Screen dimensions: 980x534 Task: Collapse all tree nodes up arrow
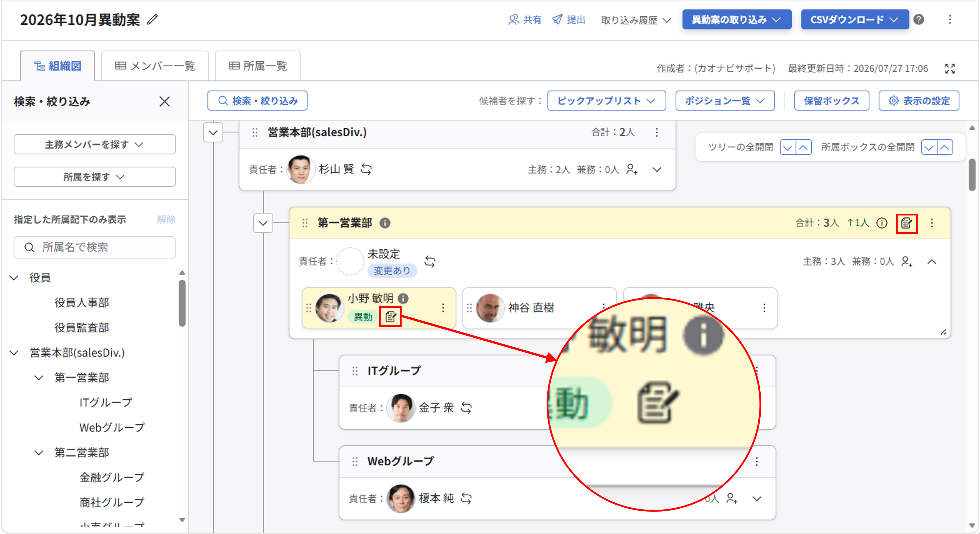point(803,147)
